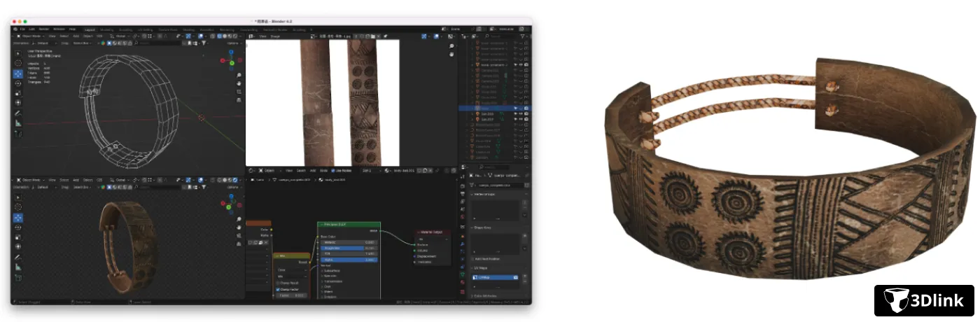The width and height of the screenshot is (980, 322).
Task: Click the pan hand icon in bottom textured viewport
Action: (239, 227)
